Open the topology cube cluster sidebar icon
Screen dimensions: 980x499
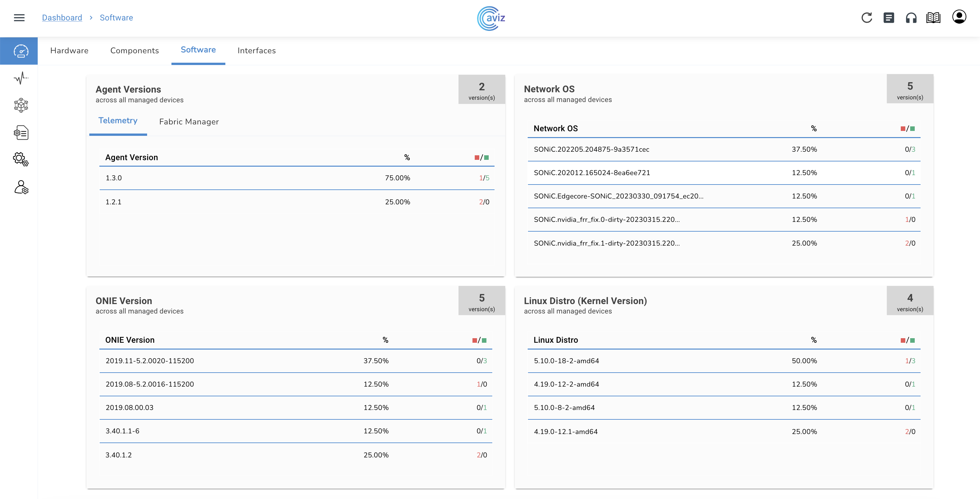click(x=21, y=106)
